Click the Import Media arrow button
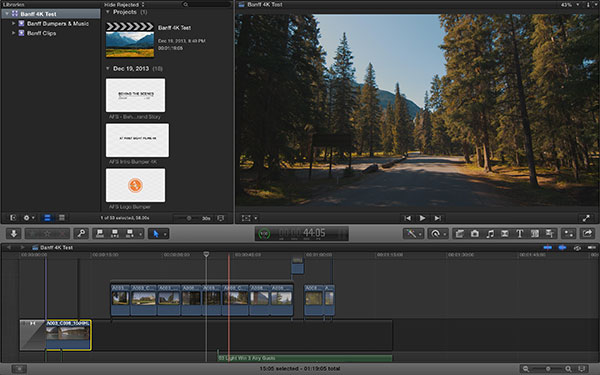Image resolution: width=600 pixels, height=375 pixels. point(14,233)
